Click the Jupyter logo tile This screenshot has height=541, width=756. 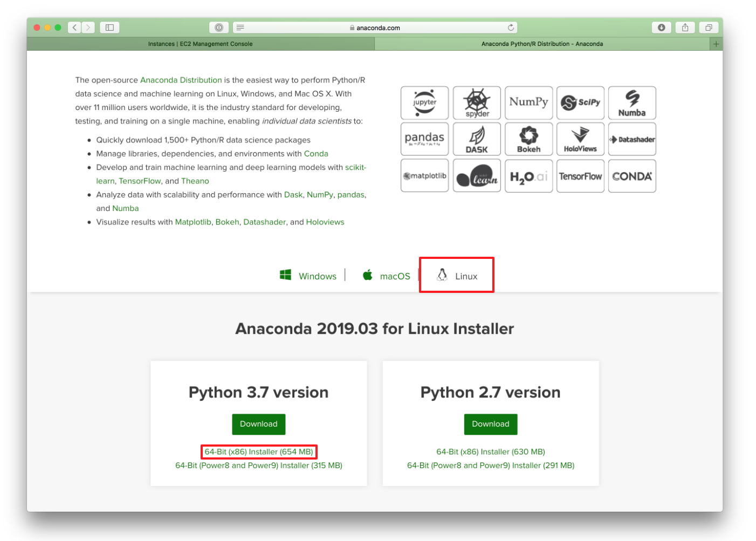[x=425, y=102]
